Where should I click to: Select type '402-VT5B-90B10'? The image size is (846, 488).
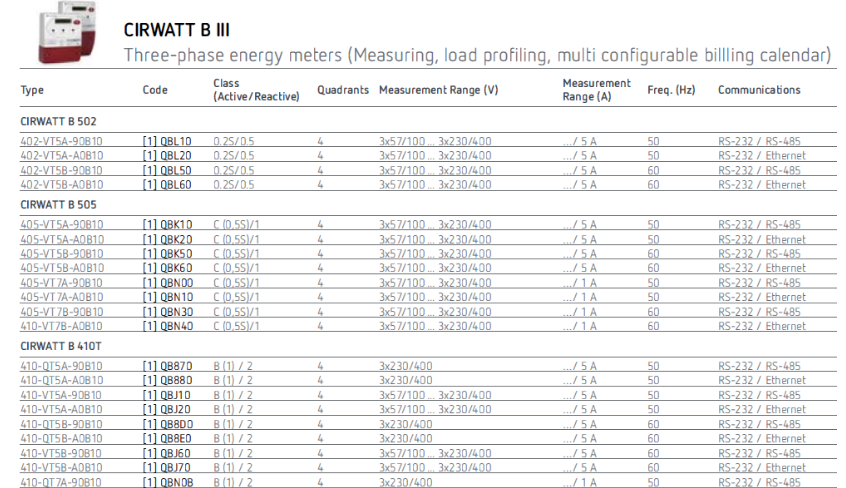point(62,171)
